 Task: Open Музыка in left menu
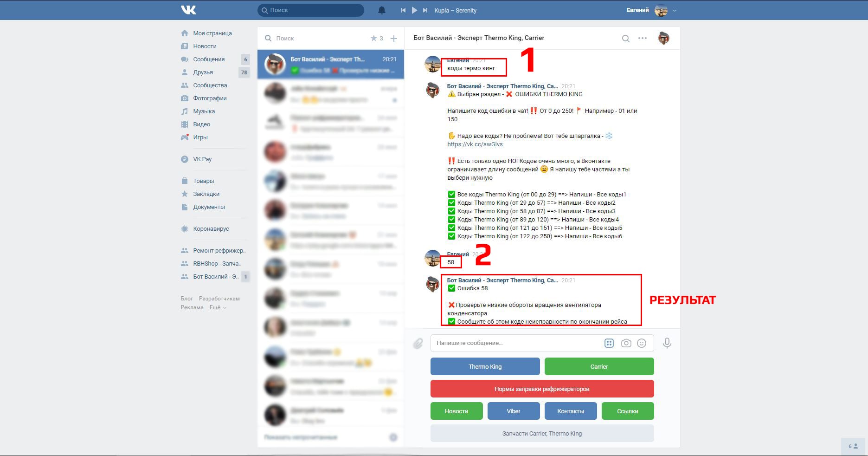click(204, 111)
